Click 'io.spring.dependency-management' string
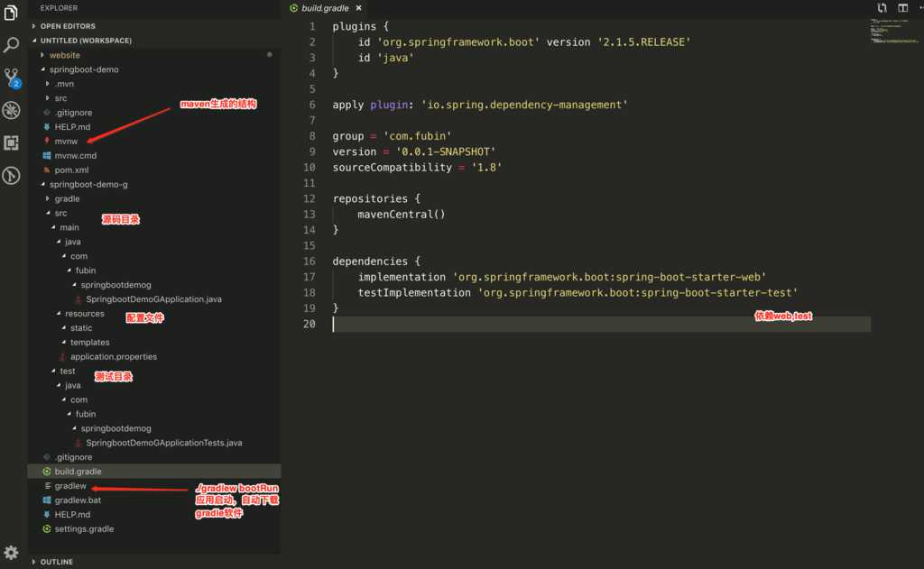 pyautogui.click(x=524, y=105)
